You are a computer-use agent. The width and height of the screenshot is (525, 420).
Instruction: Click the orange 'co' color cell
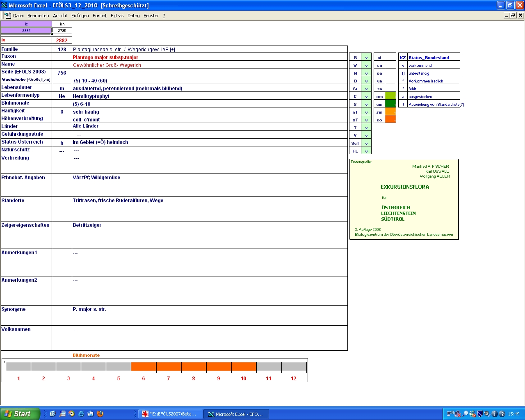click(390, 120)
